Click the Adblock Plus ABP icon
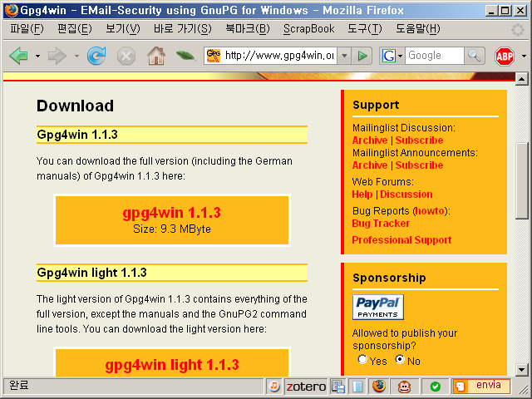This screenshot has width=532, height=399. 505,56
